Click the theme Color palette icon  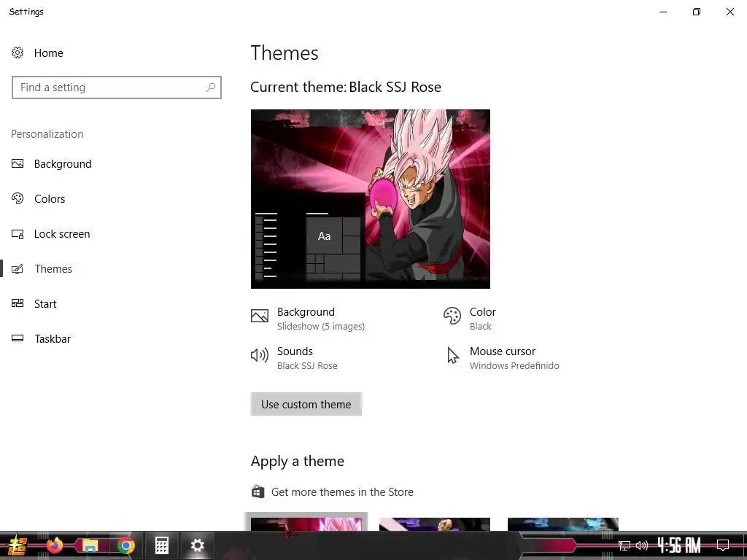pos(452,316)
